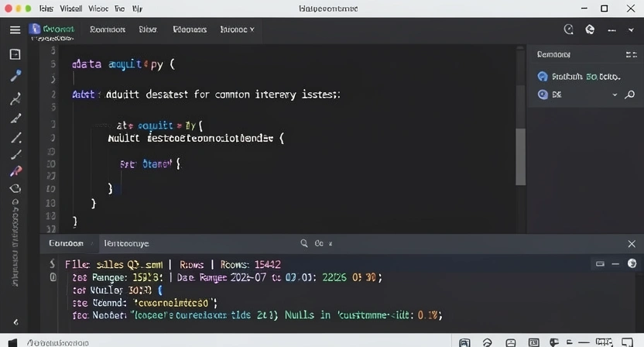Switch to the Iisonoc tab
The height and width of the screenshot is (347, 644).
[234, 29]
